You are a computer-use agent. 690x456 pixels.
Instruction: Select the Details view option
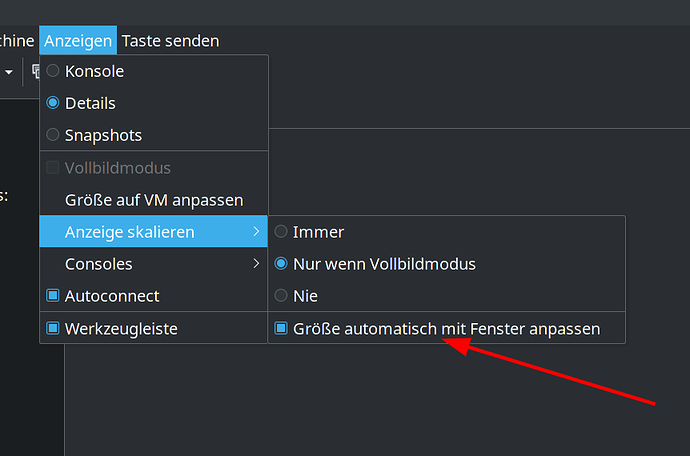(x=90, y=103)
